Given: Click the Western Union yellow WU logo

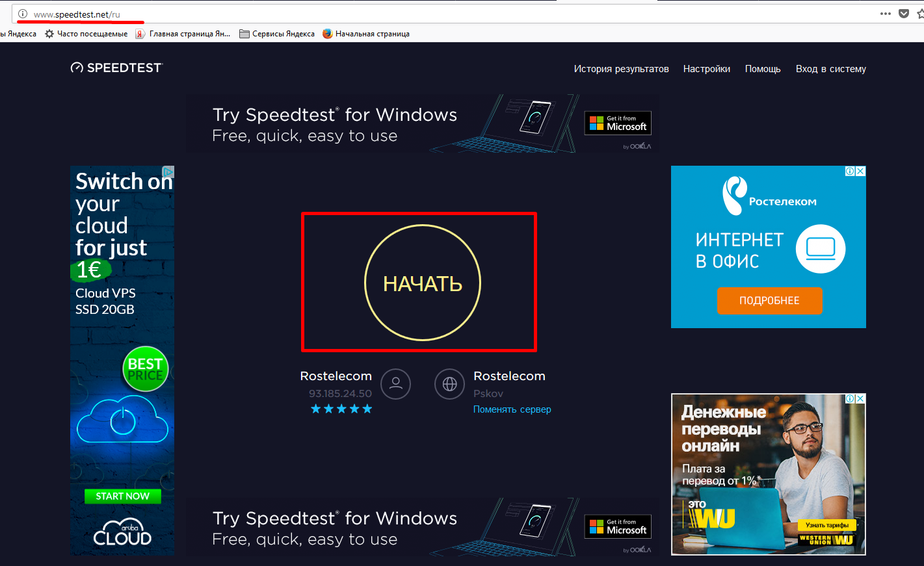Looking at the screenshot, I should pyautogui.click(x=712, y=518).
